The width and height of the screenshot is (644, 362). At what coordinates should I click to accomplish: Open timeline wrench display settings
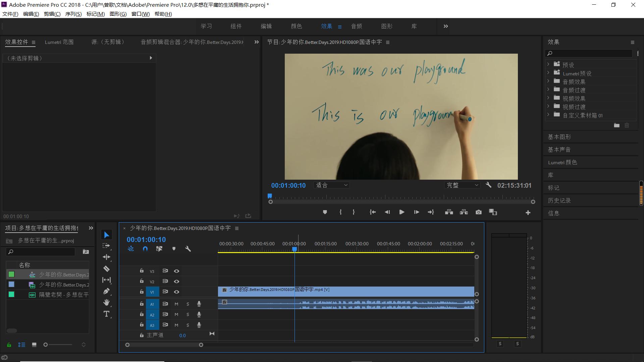[188, 249]
